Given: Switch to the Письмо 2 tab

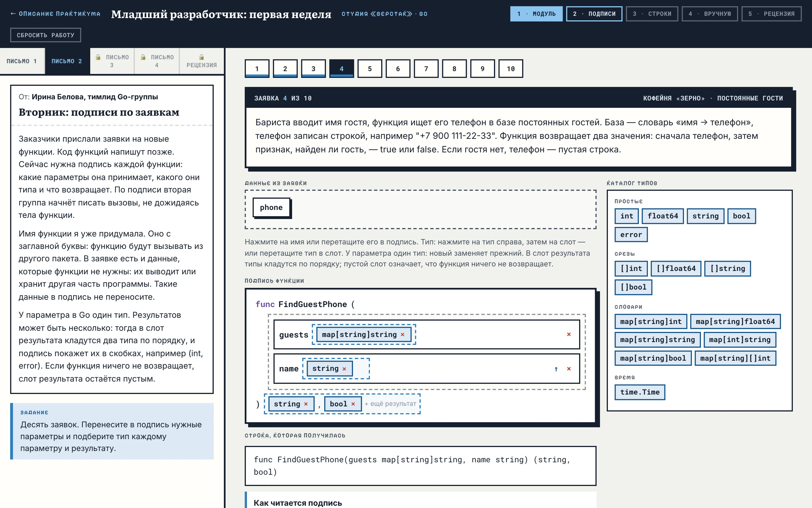Looking at the screenshot, I should pos(67,61).
